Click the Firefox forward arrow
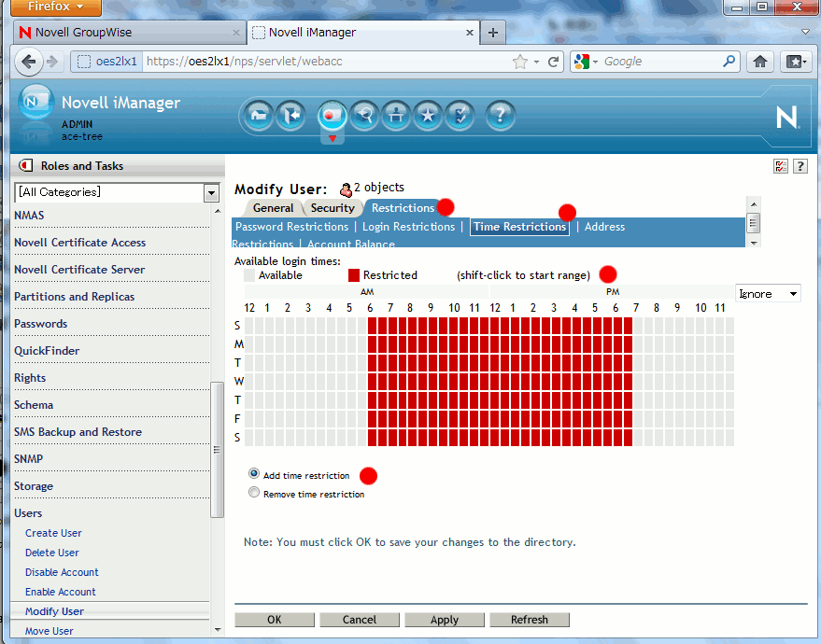This screenshot has width=821, height=644. point(51,62)
